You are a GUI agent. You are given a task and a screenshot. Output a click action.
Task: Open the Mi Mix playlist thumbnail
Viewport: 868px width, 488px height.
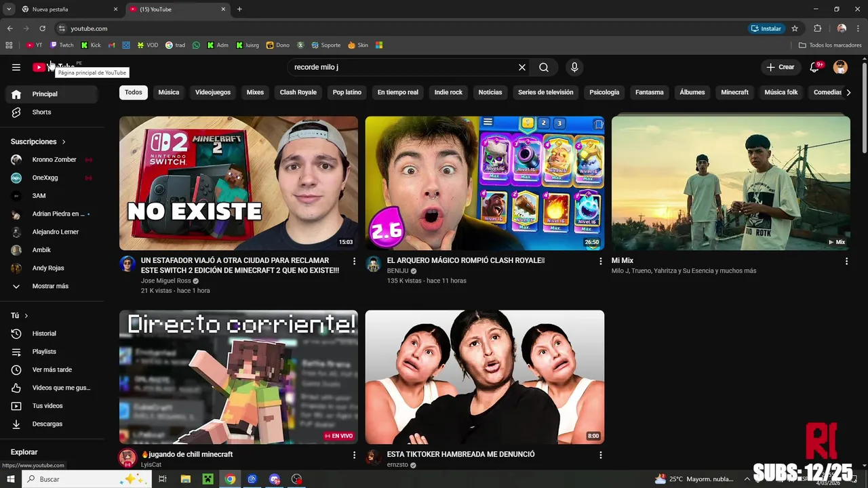731,183
